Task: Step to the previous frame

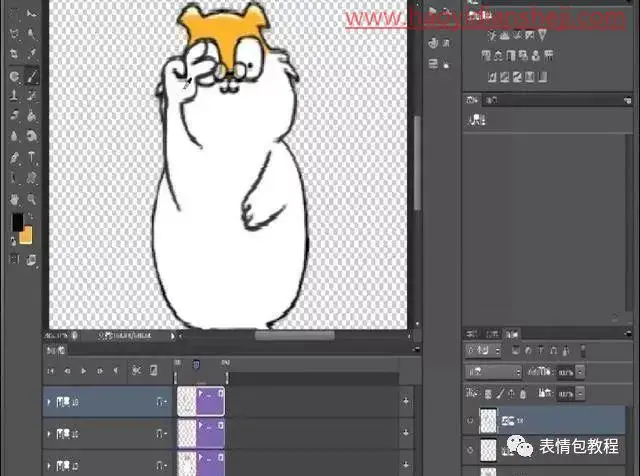Action: pyautogui.click(x=67, y=371)
